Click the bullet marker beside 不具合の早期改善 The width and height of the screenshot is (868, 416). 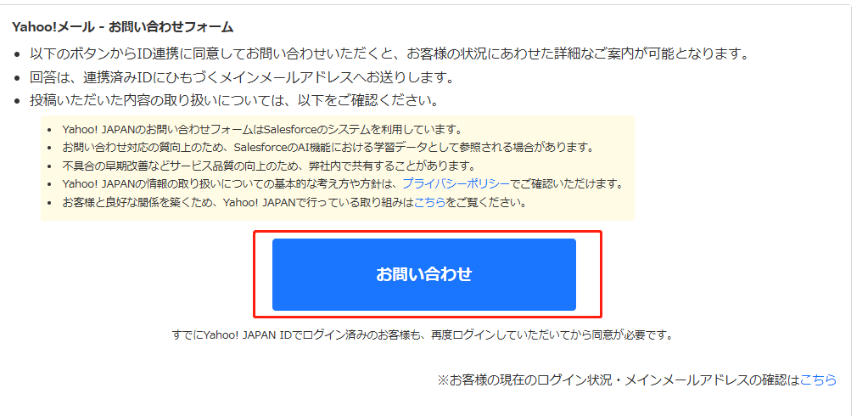[50, 166]
